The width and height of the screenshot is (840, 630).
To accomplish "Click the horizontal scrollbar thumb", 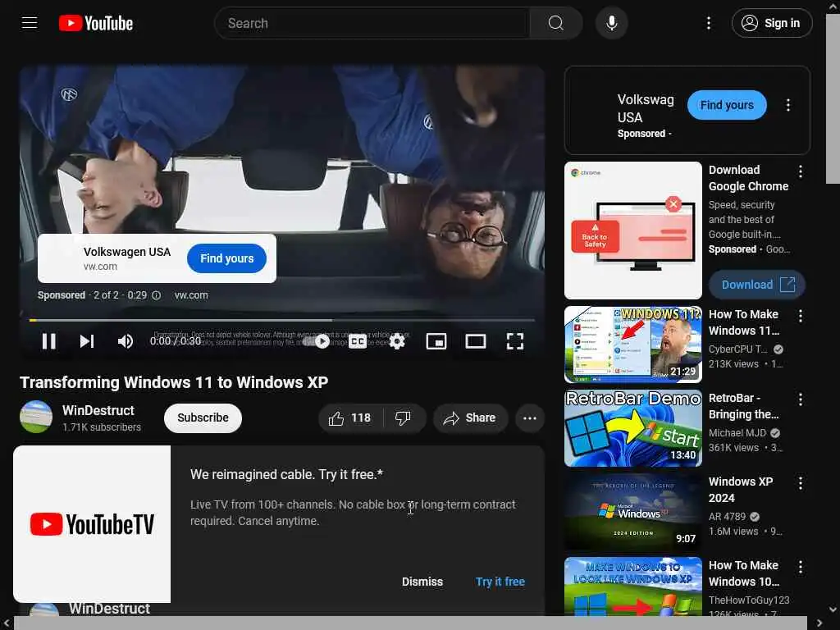I will (410, 623).
